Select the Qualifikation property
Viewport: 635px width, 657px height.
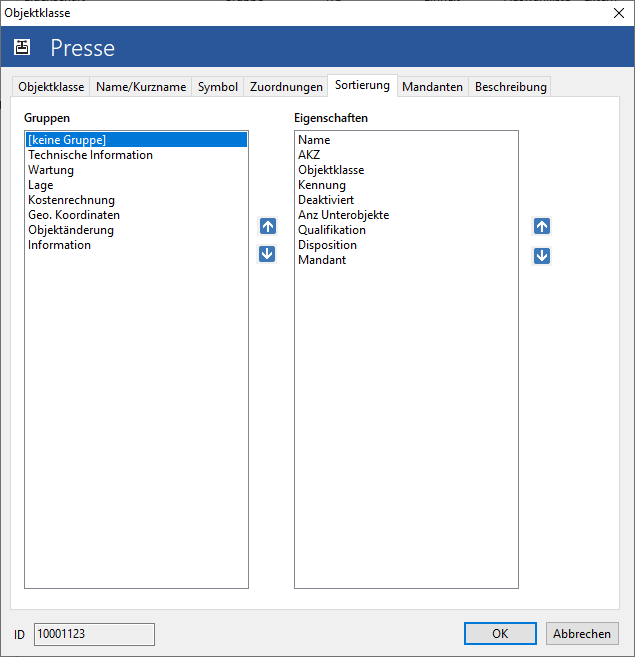[406, 230]
